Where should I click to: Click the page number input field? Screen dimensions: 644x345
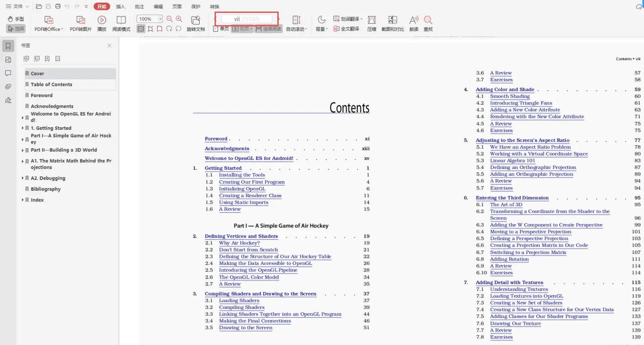pos(247,19)
